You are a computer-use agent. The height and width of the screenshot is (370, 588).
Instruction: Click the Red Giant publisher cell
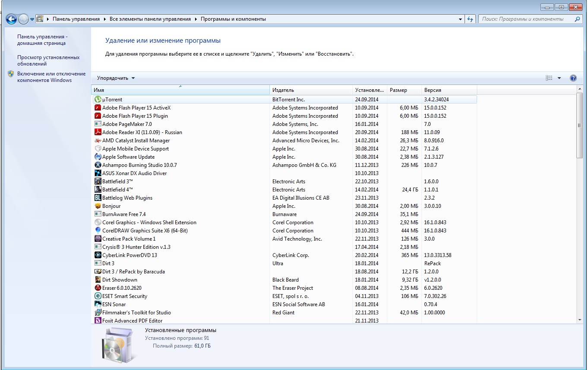[x=283, y=313]
